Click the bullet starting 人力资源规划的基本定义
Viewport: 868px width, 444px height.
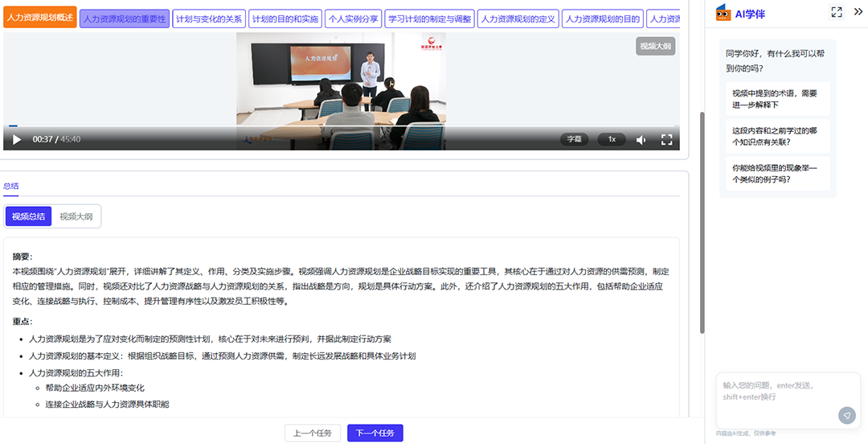point(222,356)
